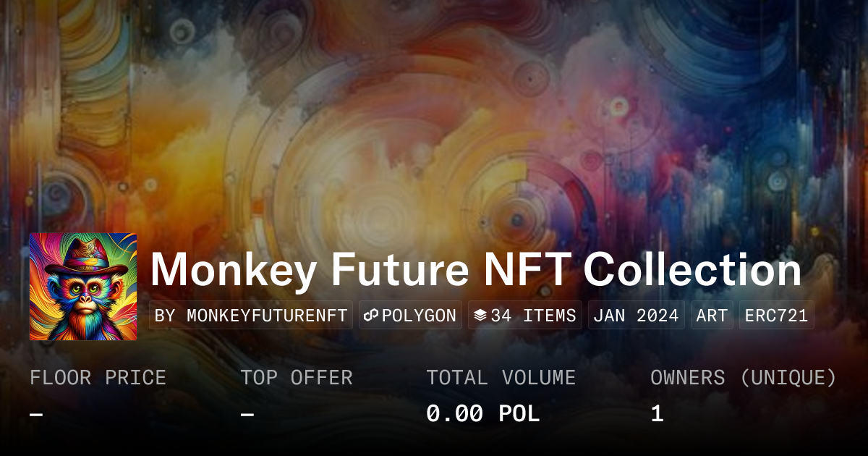
Task: Click the JAN 2024 date badge
Action: [637, 316]
